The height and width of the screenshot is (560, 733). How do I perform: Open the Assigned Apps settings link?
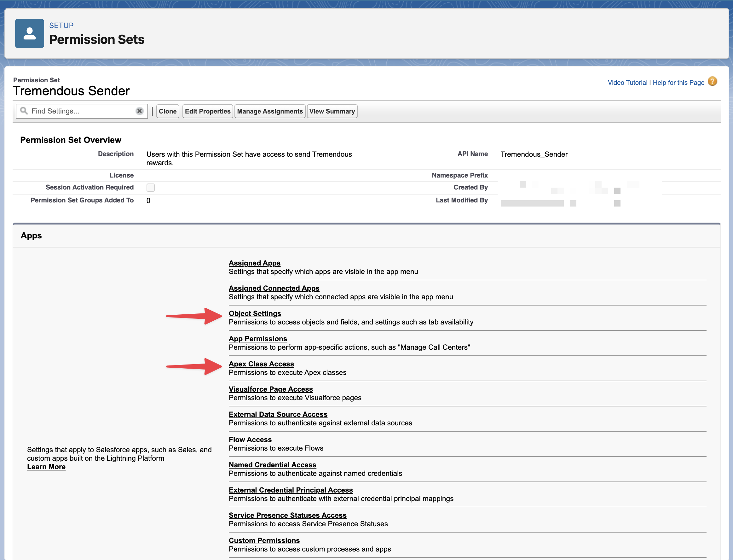pyautogui.click(x=255, y=263)
